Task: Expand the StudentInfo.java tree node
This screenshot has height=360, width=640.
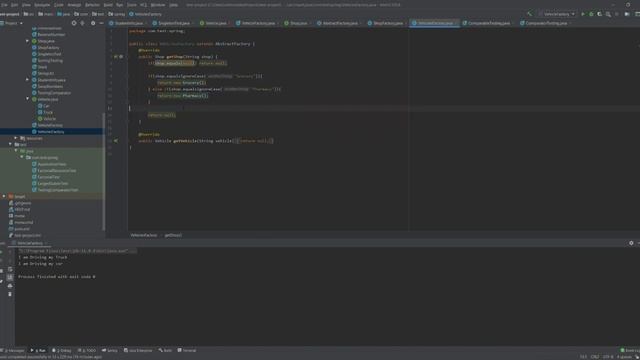Action: (27, 80)
